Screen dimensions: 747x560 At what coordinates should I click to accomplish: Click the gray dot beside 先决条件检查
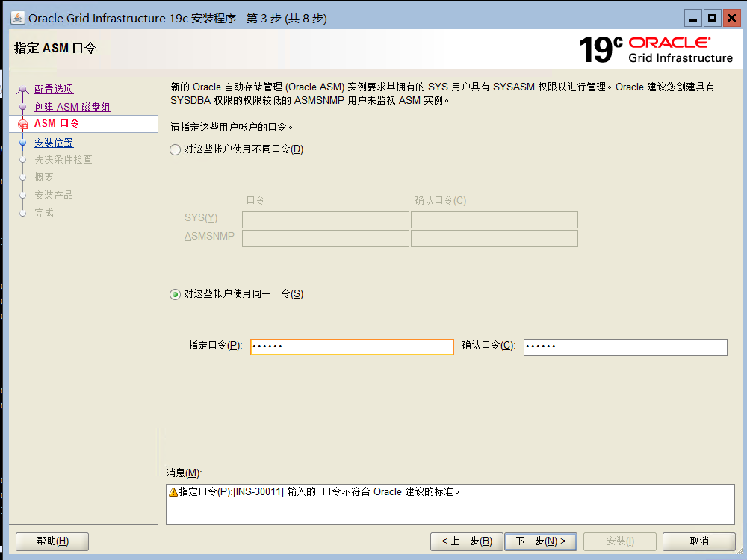tap(23, 159)
